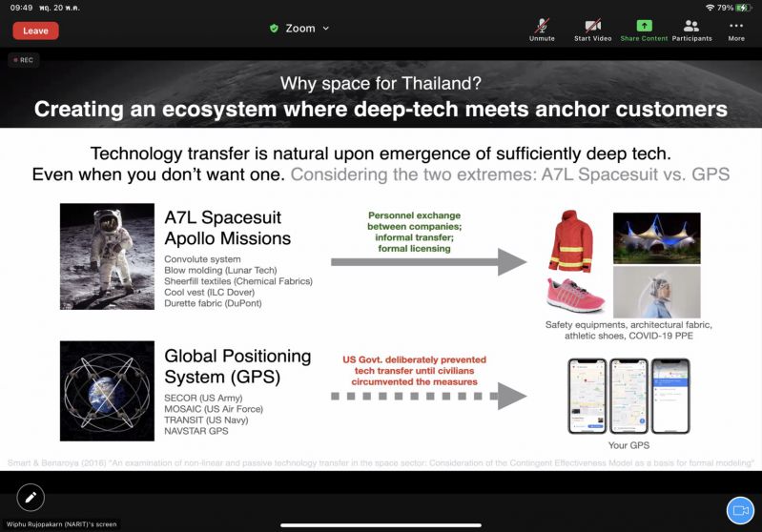The image size is (762, 532).
Task: Click 'Blow molding (Lunar Tech)' line
Action: point(220,270)
